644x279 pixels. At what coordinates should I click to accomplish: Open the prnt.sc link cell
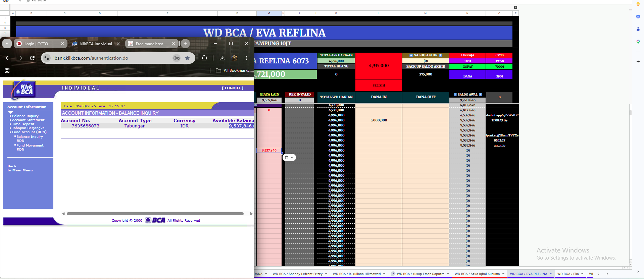click(x=502, y=135)
